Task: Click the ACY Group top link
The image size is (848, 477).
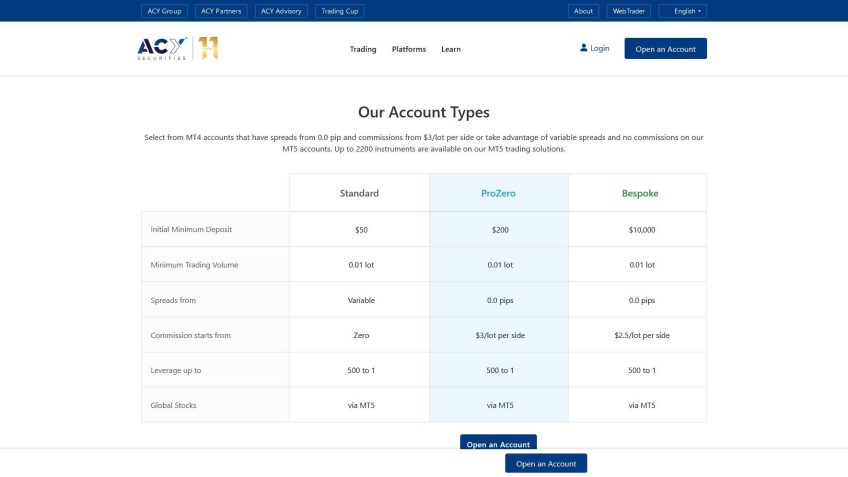Action: [164, 11]
